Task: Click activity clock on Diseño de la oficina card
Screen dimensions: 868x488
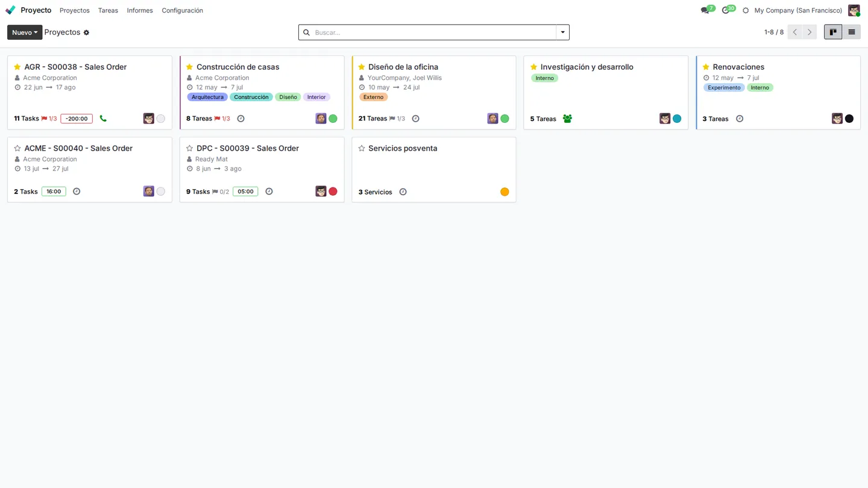Action: (415, 119)
